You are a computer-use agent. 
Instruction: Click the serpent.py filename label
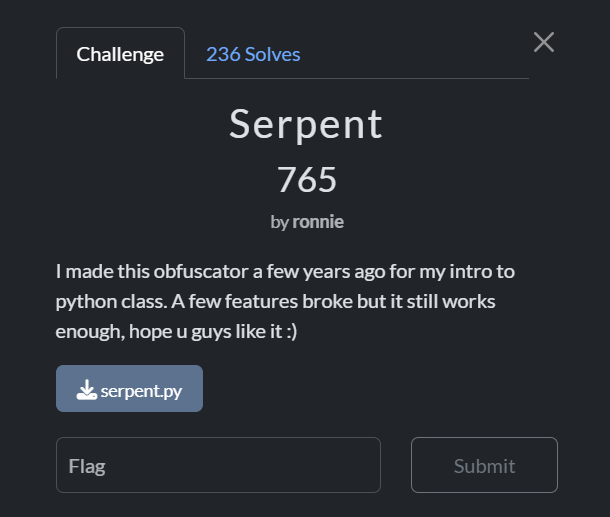(x=141, y=391)
